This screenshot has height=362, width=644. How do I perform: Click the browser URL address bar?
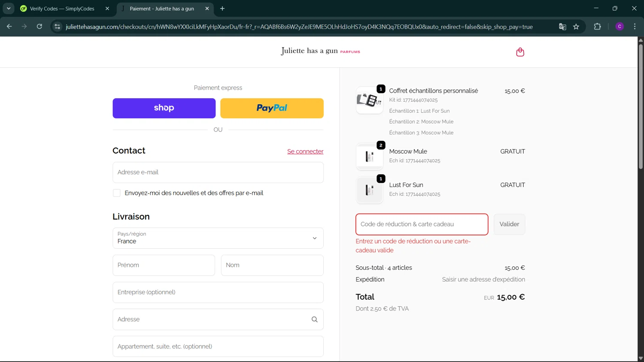click(x=299, y=27)
